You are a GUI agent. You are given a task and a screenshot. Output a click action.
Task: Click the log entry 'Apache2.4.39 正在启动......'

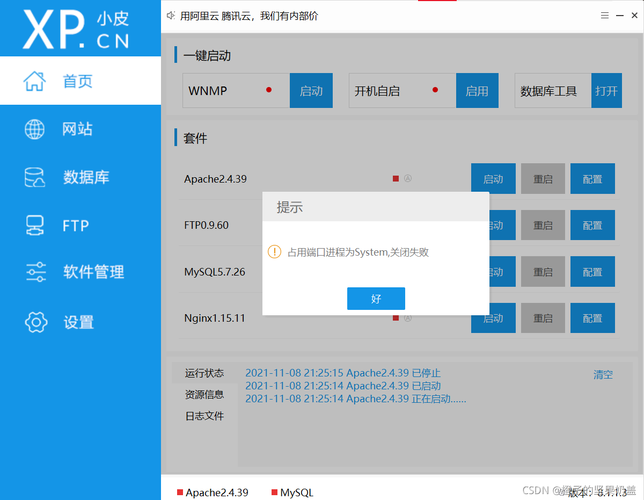point(355,399)
